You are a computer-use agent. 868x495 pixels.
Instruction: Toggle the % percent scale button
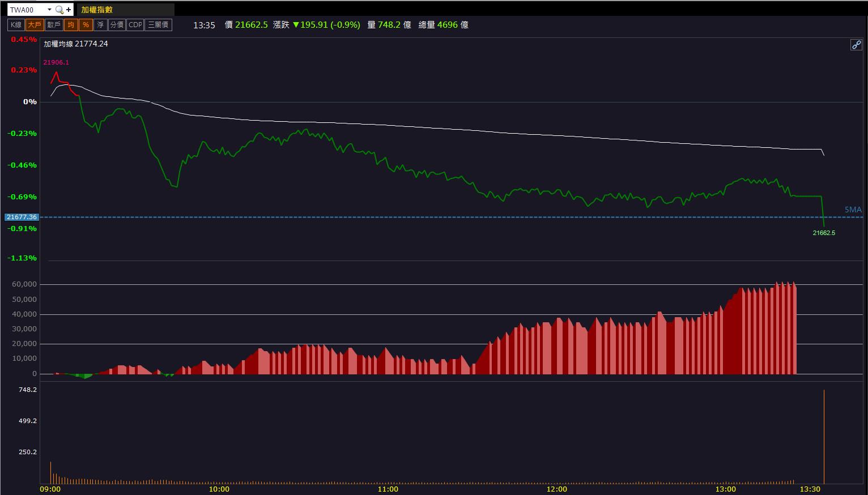(86, 25)
